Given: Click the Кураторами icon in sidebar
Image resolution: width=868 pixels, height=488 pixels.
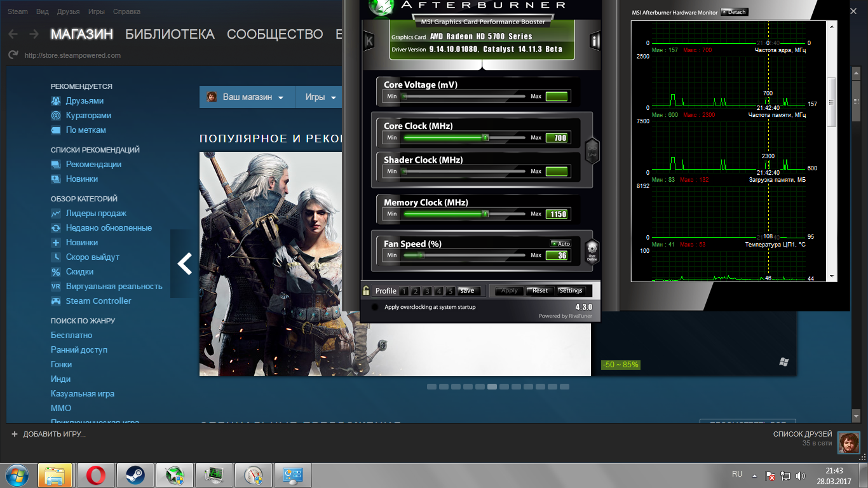Looking at the screenshot, I should pos(56,116).
